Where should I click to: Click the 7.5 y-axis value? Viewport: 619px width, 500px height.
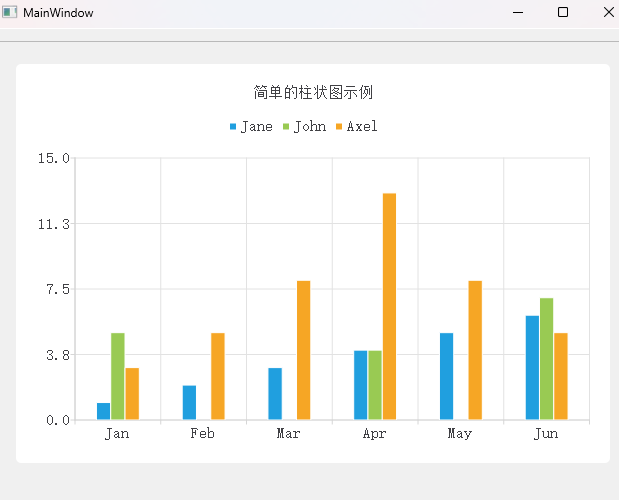pos(58,290)
